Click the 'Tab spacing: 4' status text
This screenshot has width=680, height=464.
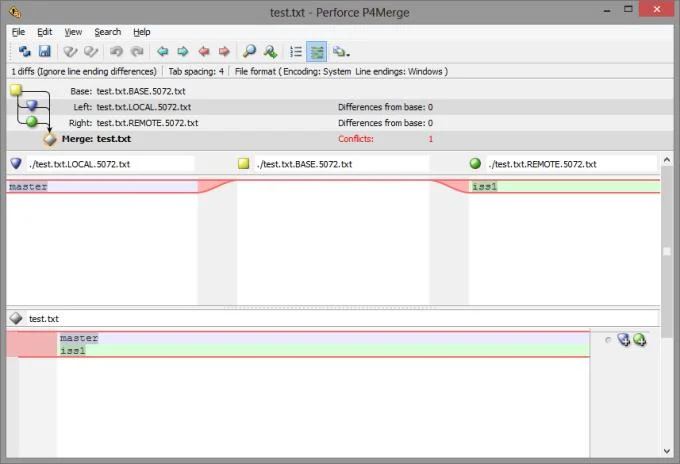click(x=196, y=72)
